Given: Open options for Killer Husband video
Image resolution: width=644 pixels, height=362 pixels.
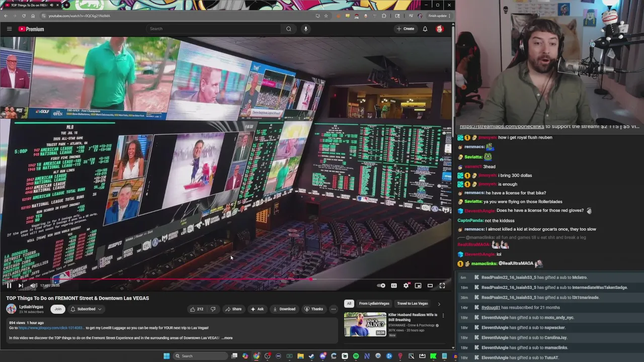Looking at the screenshot, I should tap(443, 315).
